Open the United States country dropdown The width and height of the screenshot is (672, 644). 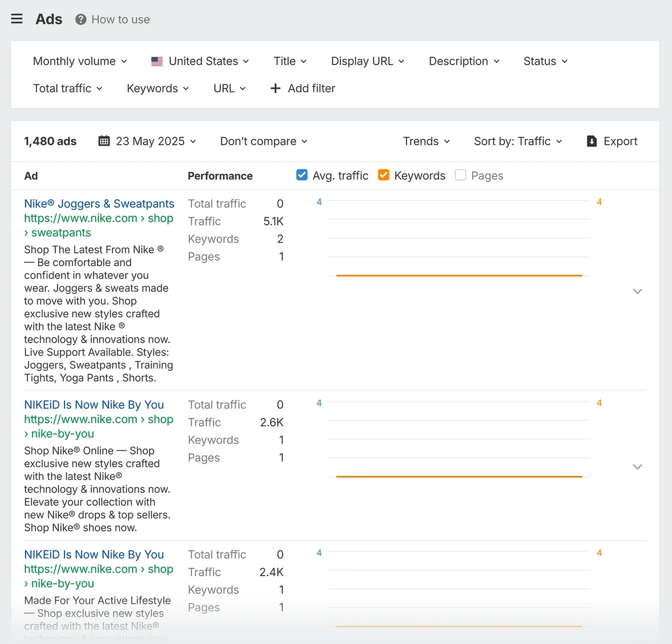pyautogui.click(x=200, y=61)
